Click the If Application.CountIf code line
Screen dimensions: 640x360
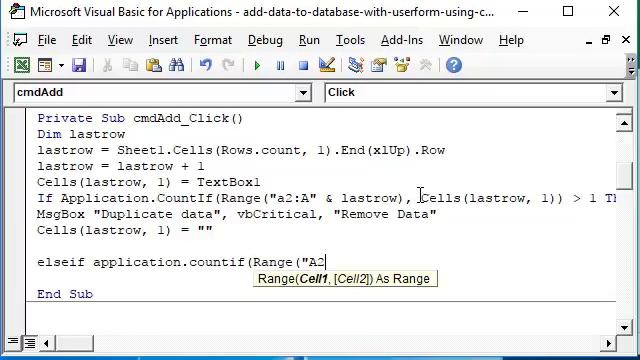[x=326, y=198]
